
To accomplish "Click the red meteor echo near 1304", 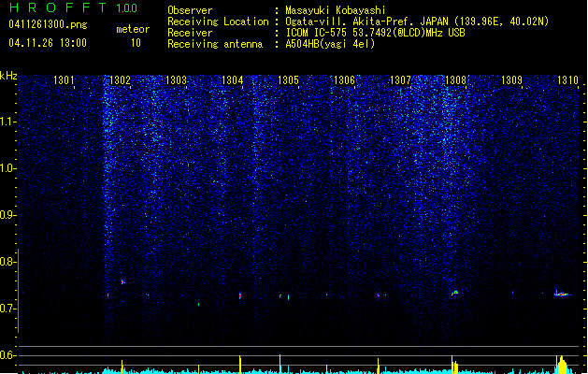I will (x=240, y=296).
